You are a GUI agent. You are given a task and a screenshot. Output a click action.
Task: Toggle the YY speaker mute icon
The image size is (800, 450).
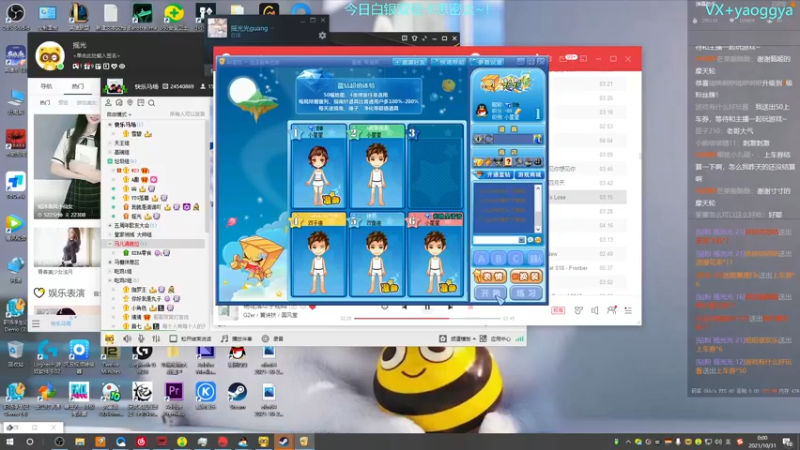click(127, 338)
